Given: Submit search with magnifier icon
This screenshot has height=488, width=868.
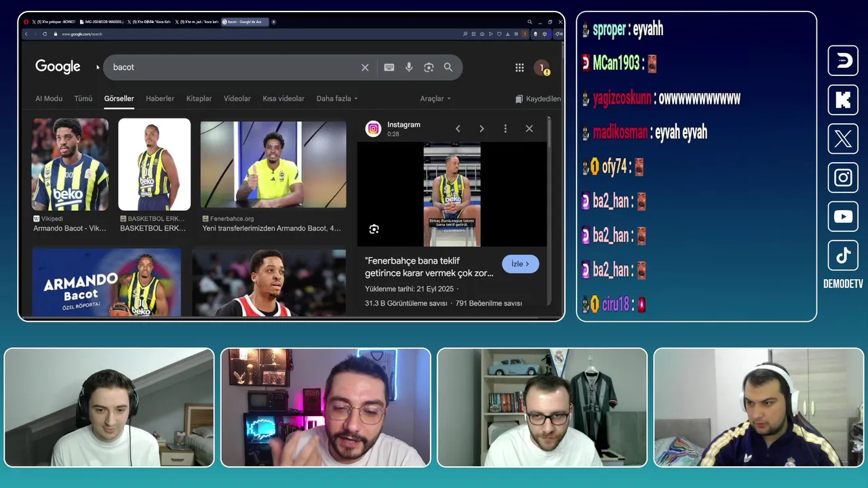Looking at the screenshot, I should click(448, 67).
